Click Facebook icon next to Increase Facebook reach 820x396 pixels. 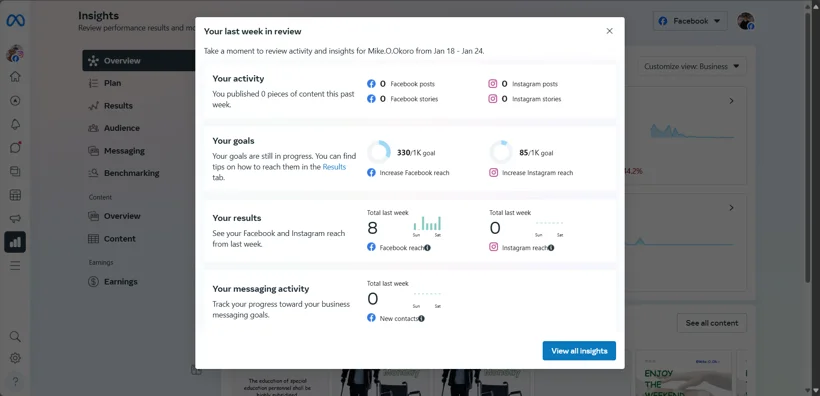click(x=371, y=173)
